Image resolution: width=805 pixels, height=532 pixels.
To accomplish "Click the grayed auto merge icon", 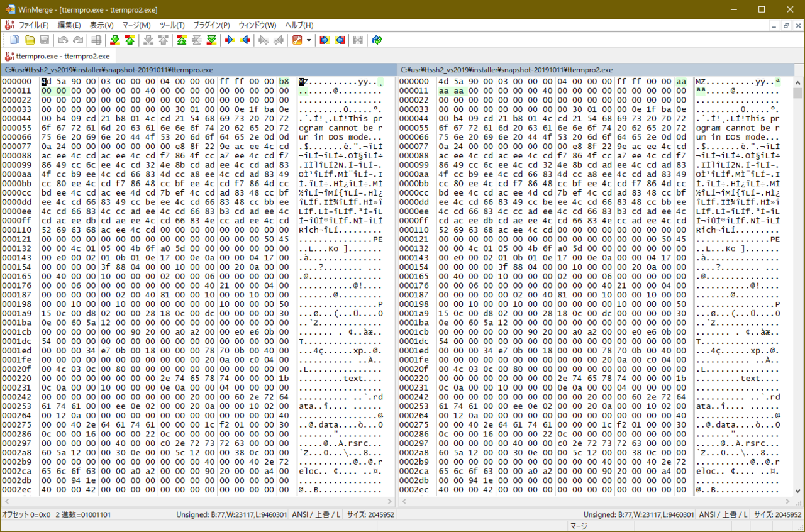I will (x=358, y=40).
